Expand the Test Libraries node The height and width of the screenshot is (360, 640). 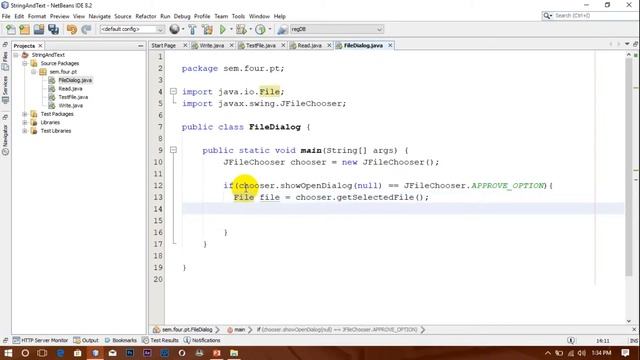pos(25,131)
